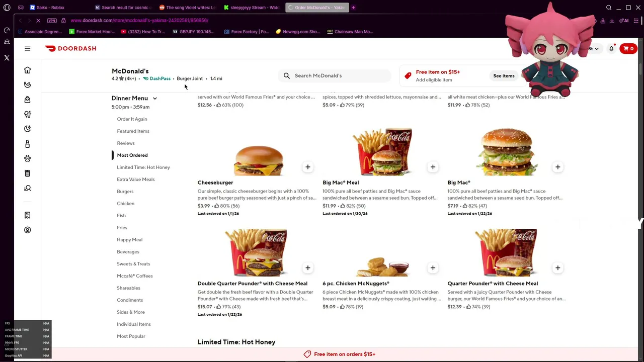The width and height of the screenshot is (644, 362).
Task: Open the Chainsaw Man bookmark
Action: pyautogui.click(x=350, y=32)
